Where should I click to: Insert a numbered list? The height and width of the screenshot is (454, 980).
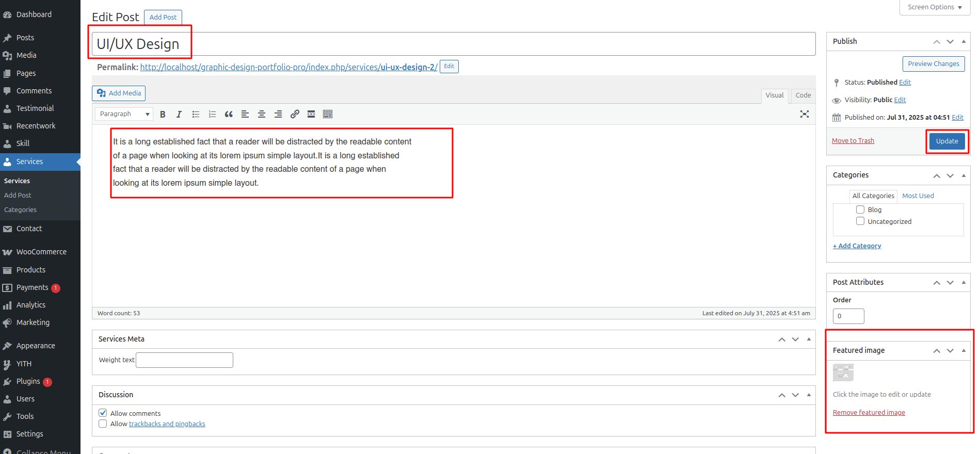click(x=212, y=115)
